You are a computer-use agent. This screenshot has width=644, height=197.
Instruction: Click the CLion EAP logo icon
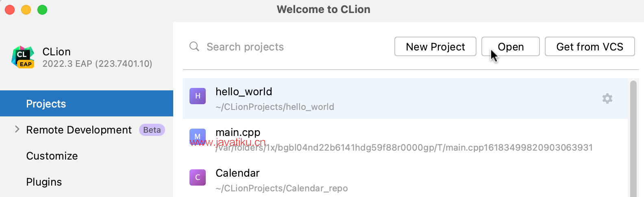coord(23,57)
